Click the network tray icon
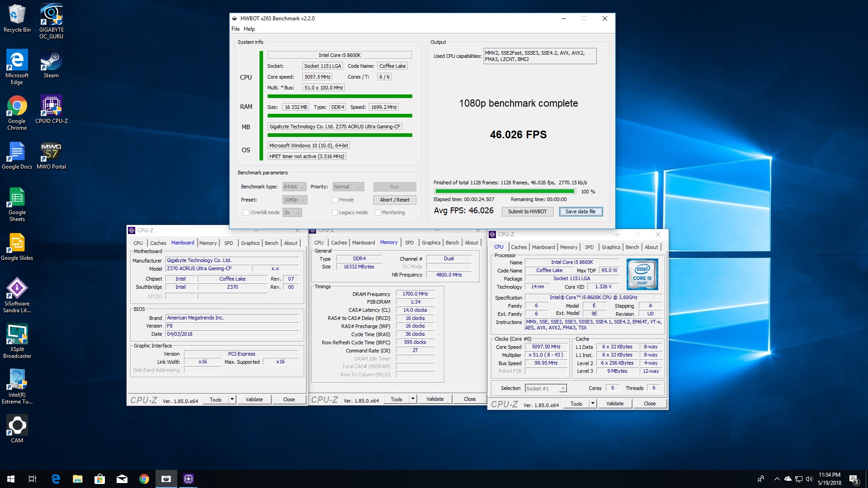The height and width of the screenshot is (488, 868). 799,479
